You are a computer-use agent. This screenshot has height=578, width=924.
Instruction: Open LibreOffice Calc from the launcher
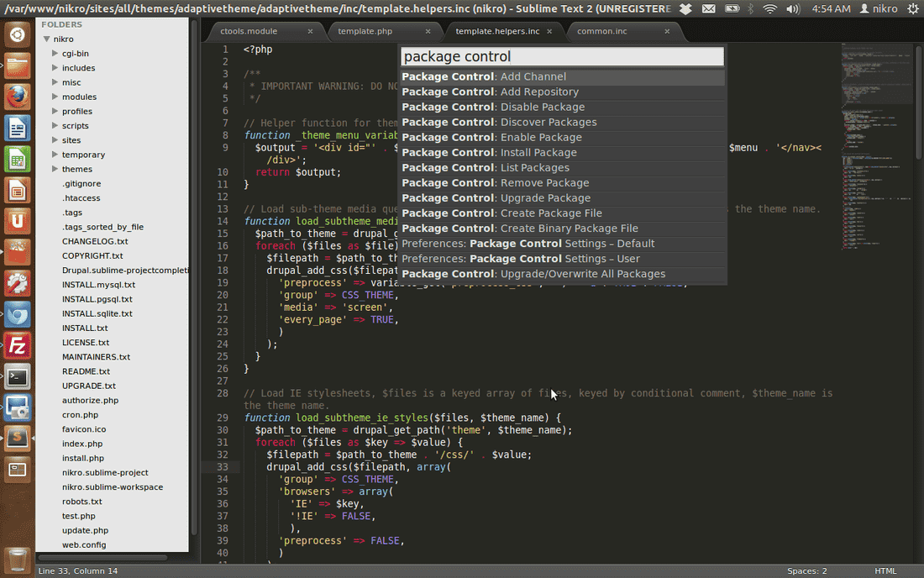coord(17,160)
